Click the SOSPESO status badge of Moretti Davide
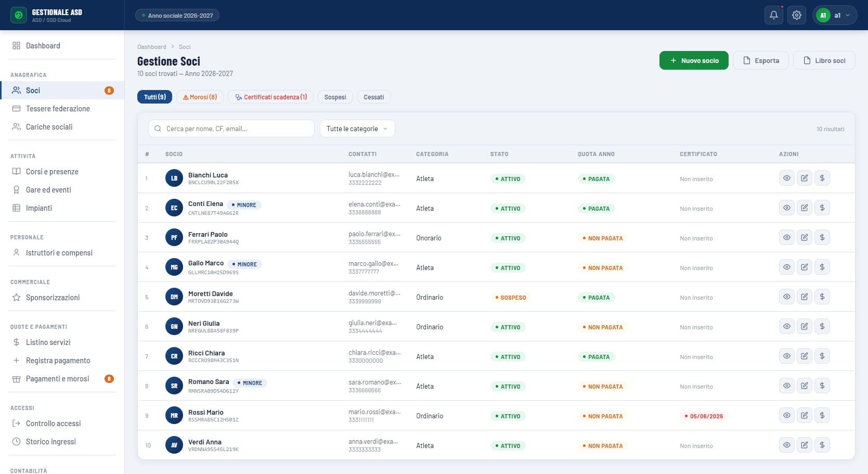This screenshot has width=868, height=474. 510,298
